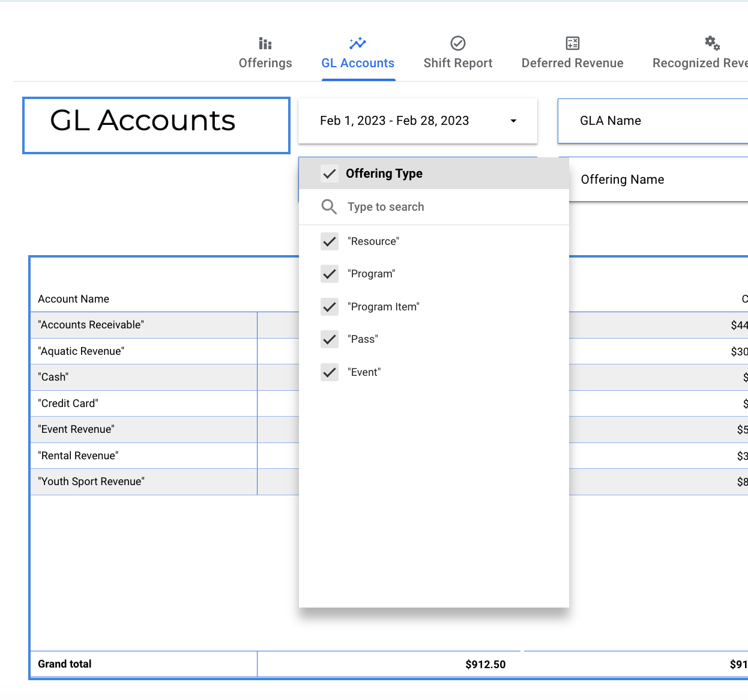Click the Deferred Revenue calculator icon
This screenshot has width=748, height=700.
coord(573,43)
